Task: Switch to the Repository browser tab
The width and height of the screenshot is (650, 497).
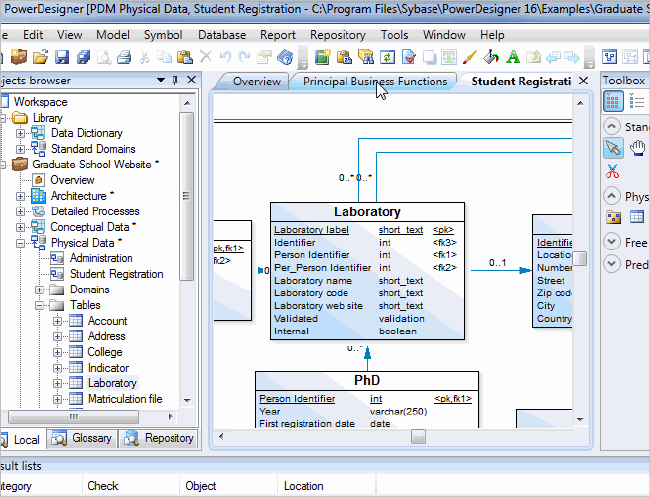Action: click(x=160, y=438)
